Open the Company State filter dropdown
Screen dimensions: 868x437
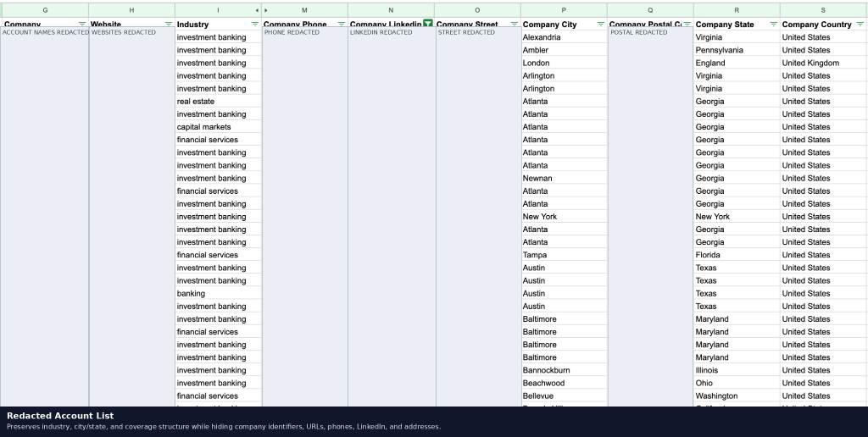pyautogui.click(x=773, y=24)
